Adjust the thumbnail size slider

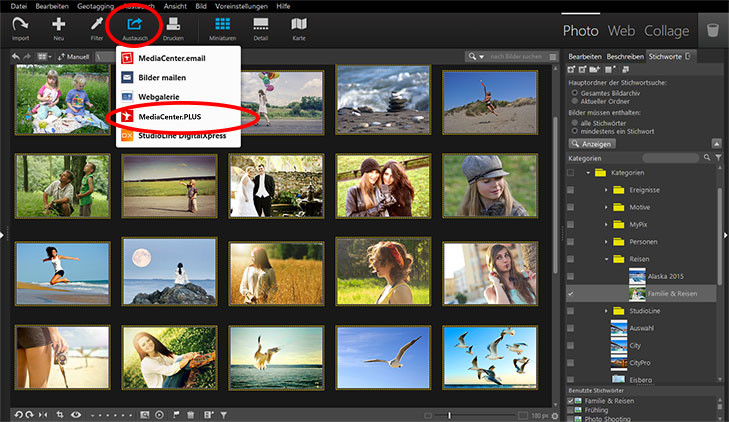click(449, 414)
